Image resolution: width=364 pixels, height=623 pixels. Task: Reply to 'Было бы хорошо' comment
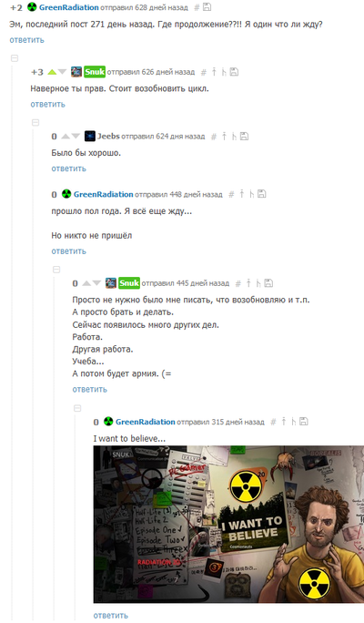68,169
